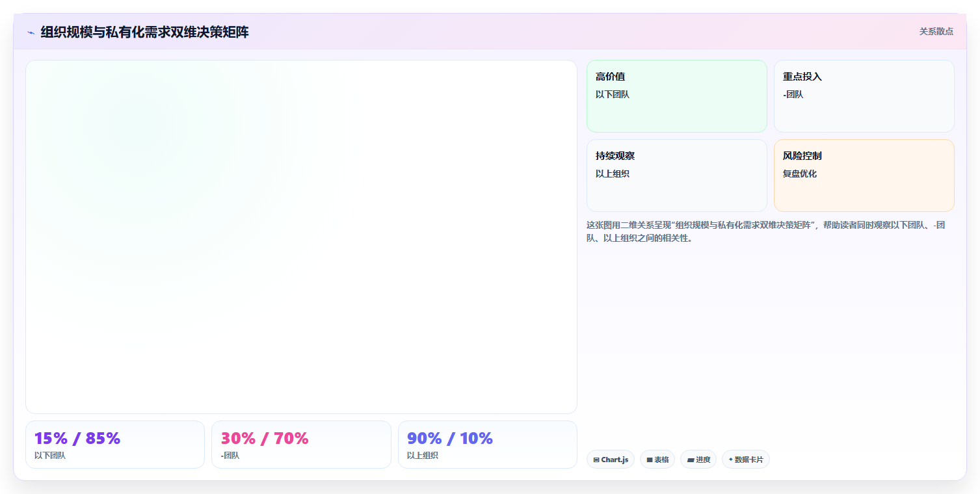Select the 持续观察 quadrant card
The height and width of the screenshot is (494, 980).
point(676,175)
